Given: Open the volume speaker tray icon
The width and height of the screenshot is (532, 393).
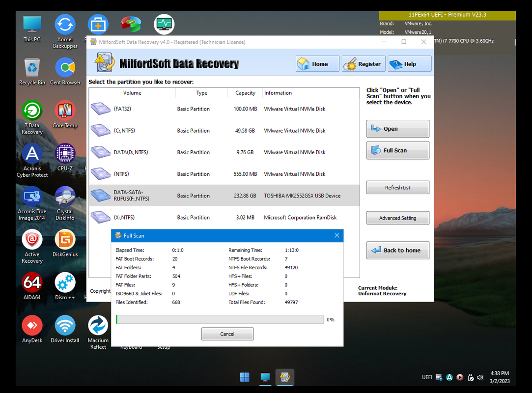Looking at the screenshot, I should pyautogui.click(x=480, y=377).
